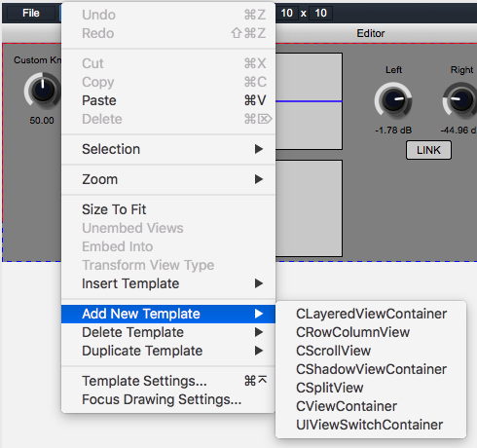Click the Custom Knob control
Viewport: 477px width, 448px height.
click(x=42, y=91)
